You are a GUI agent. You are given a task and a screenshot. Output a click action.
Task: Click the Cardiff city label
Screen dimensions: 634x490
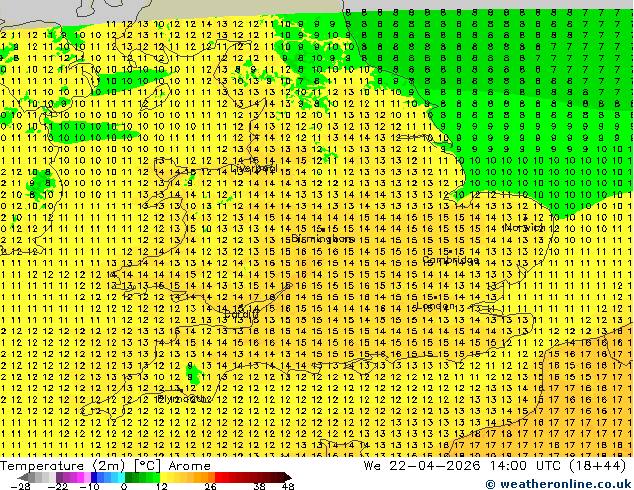coord(241,314)
